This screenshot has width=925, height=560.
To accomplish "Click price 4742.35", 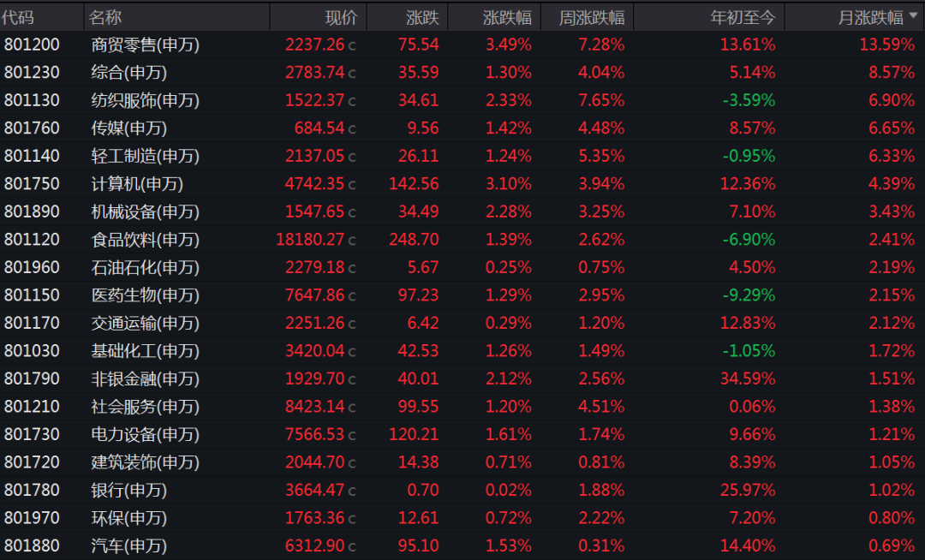I will (314, 183).
